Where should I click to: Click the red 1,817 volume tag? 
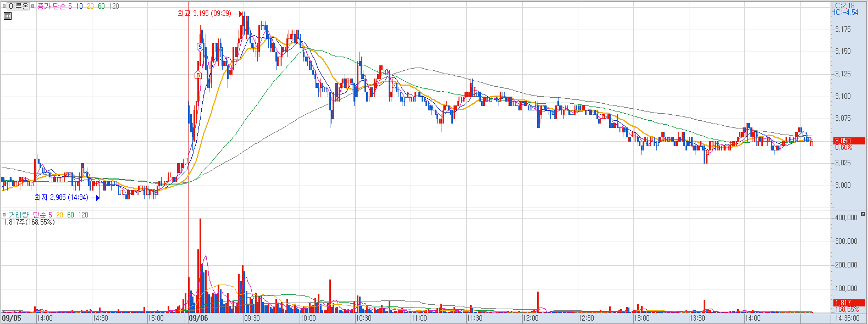pos(849,303)
